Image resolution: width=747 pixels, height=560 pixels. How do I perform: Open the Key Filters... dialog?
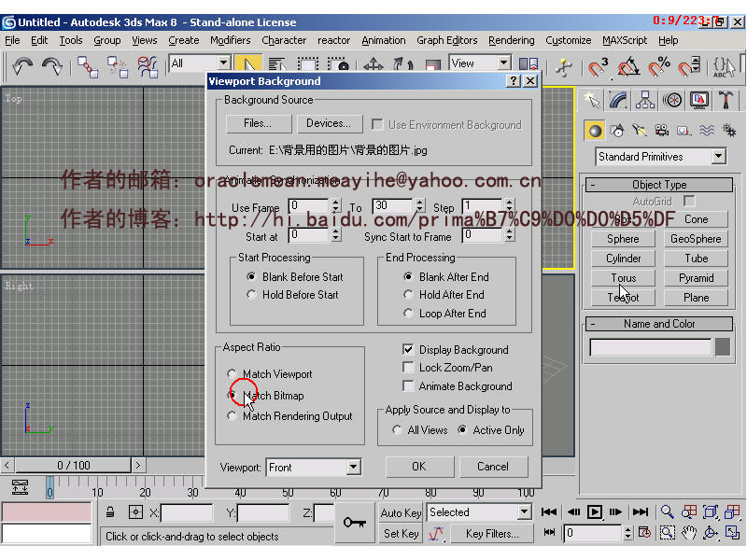point(492,533)
